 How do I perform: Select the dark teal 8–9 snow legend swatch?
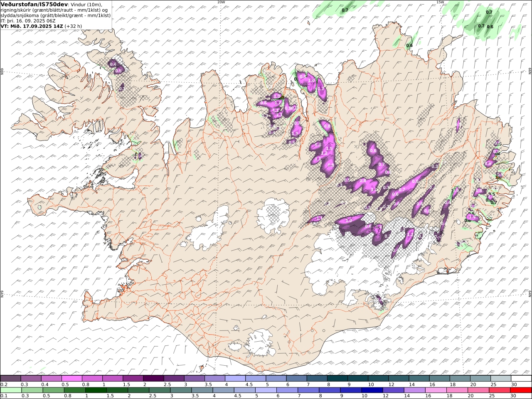(x=337, y=378)
